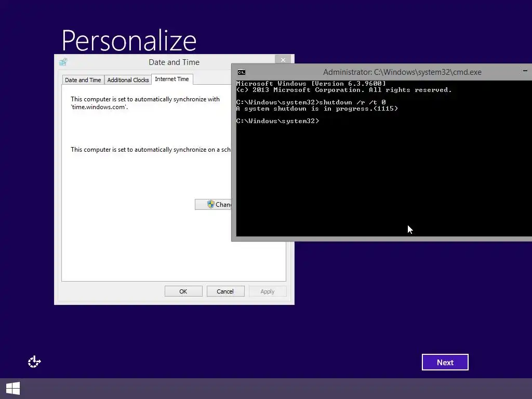Click the 'shutdown /r /t 0' command line
The width and height of the screenshot is (532, 399).
311,102
